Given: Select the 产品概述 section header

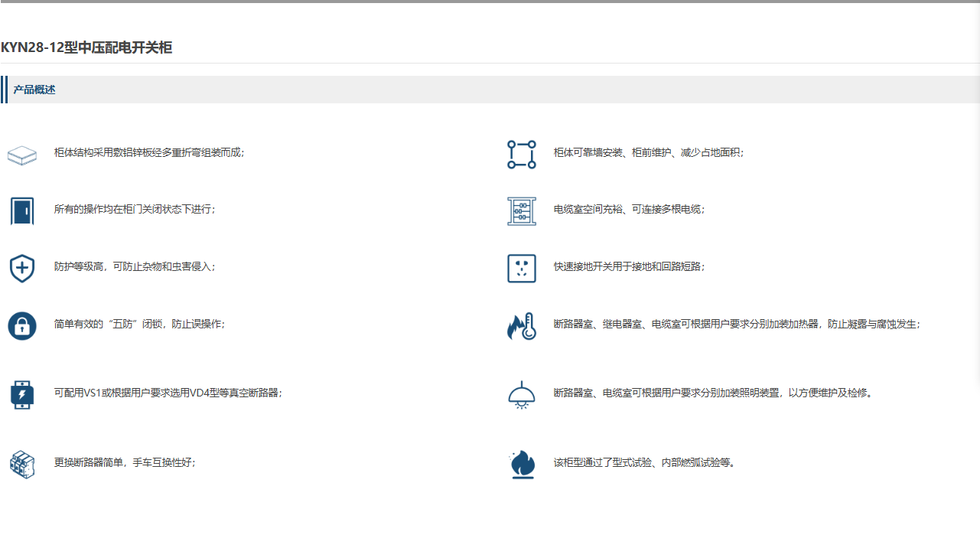Looking at the screenshot, I should pyautogui.click(x=34, y=90).
